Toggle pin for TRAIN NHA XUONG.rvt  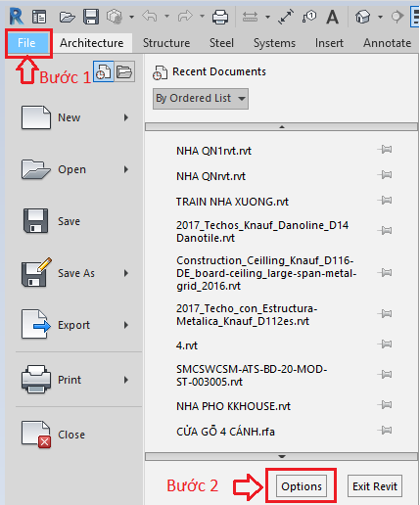[x=385, y=200]
